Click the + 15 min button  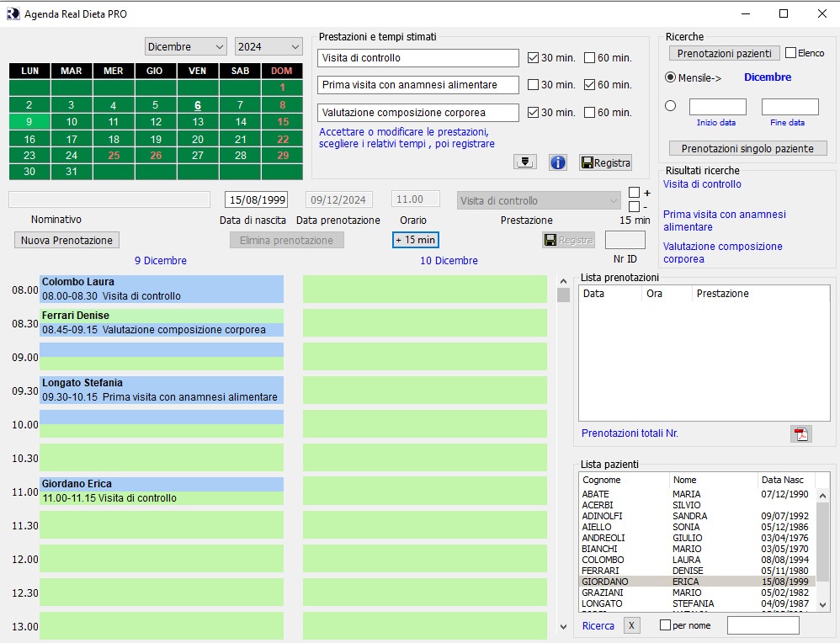416,240
